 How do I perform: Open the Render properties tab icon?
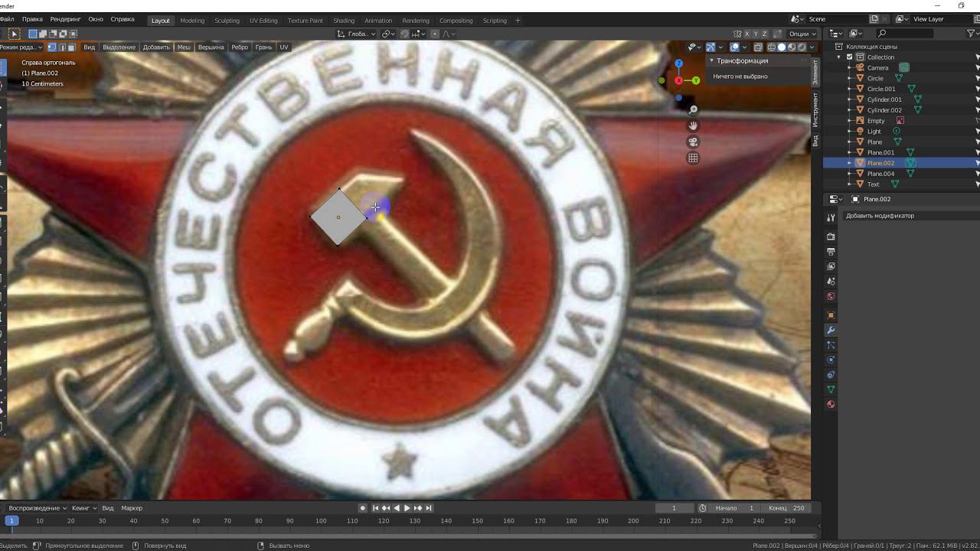tap(831, 236)
